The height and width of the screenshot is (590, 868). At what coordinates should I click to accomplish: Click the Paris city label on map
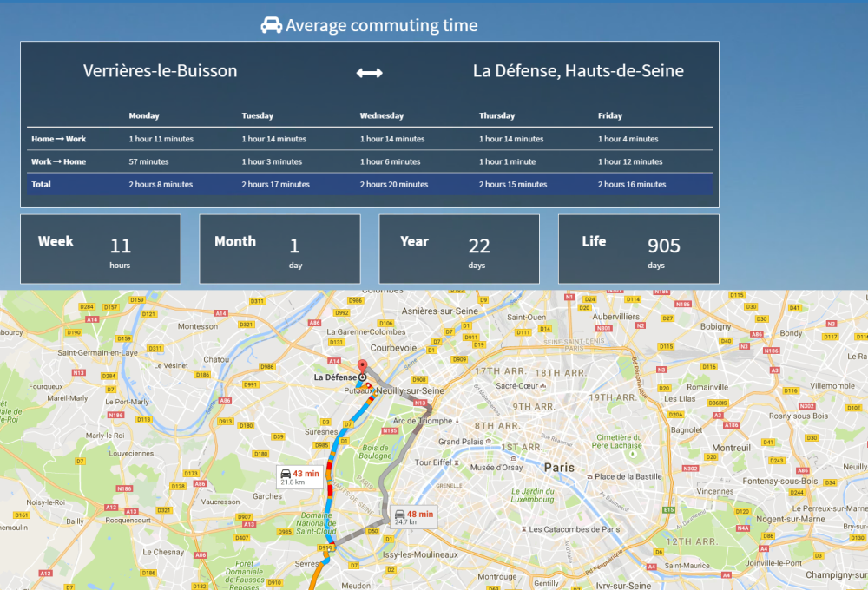pos(559,468)
